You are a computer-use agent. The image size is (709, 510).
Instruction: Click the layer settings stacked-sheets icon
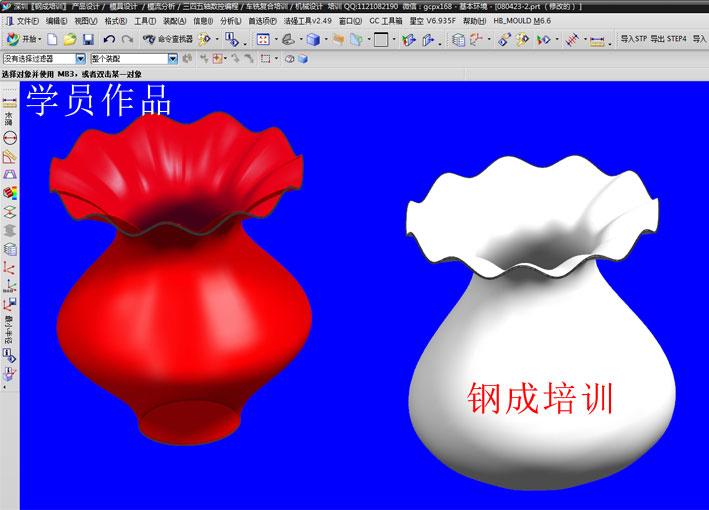pos(458,40)
